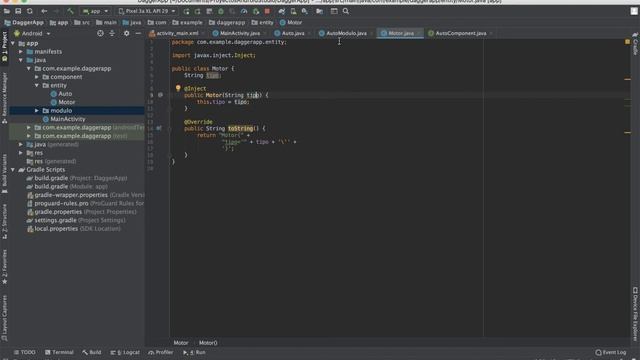Open the Build tool window
The image size is (640, 360).
91,352
